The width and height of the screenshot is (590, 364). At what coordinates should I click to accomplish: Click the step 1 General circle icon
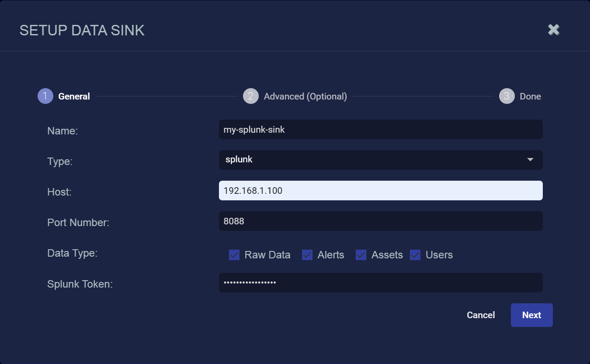pos(45,96)
